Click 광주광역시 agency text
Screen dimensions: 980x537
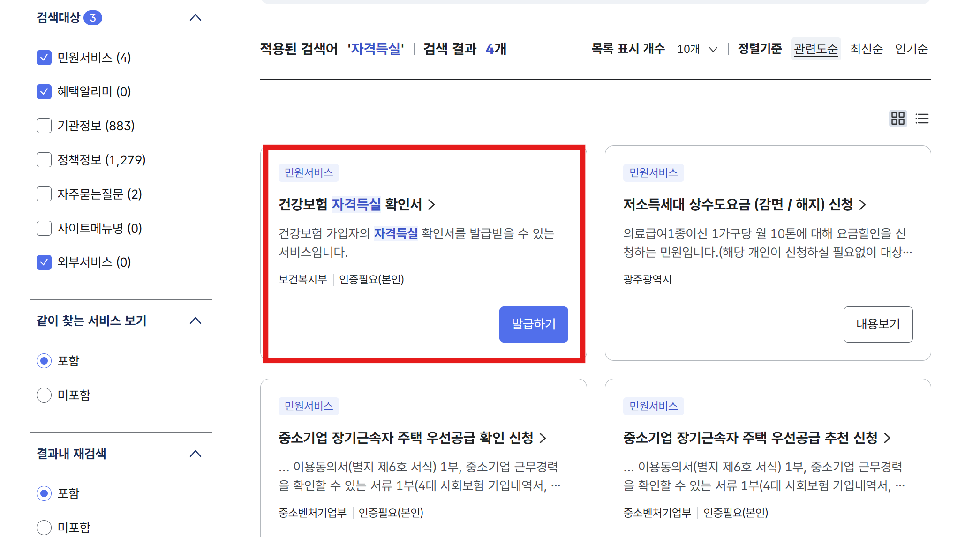pyautogui.click(x=647, y=280)
